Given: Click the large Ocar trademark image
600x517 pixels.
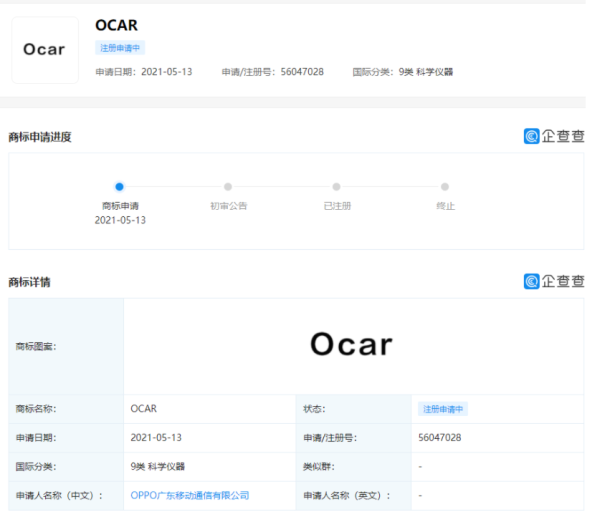Looking at the screenshot, I should [351, 344].
